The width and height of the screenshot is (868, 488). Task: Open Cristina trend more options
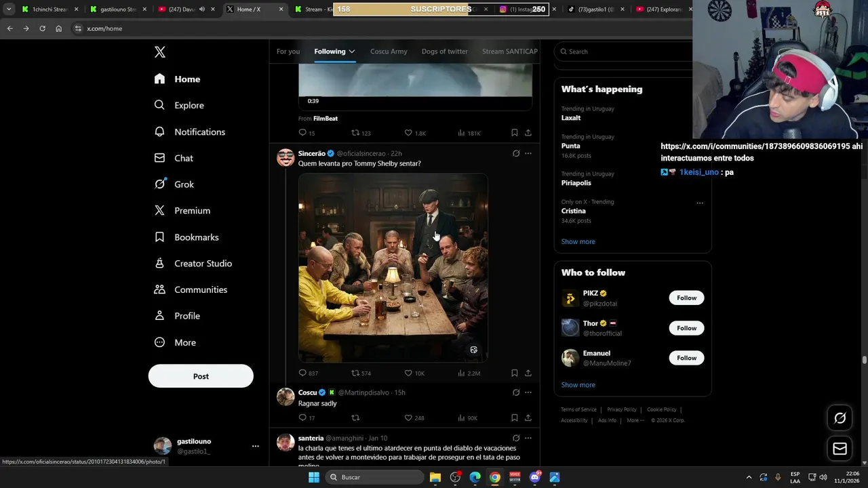click(700, 203)
